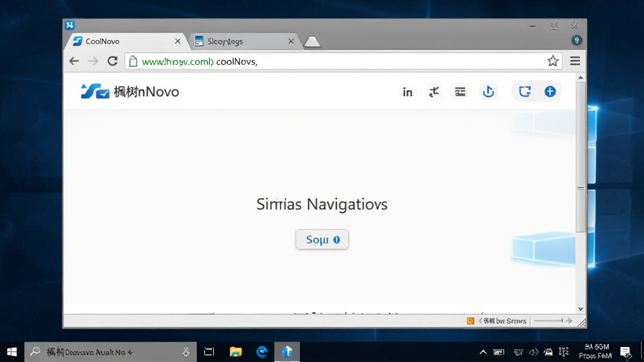
Task: Open the list-view icon in the page header
Action: coord(460,92)
